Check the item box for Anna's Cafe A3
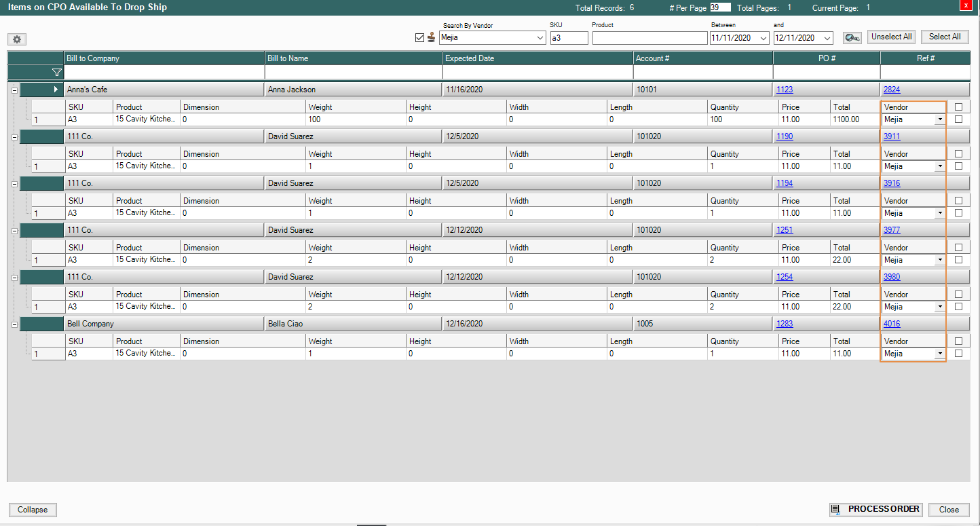The image size is (980, 526). 958,119
